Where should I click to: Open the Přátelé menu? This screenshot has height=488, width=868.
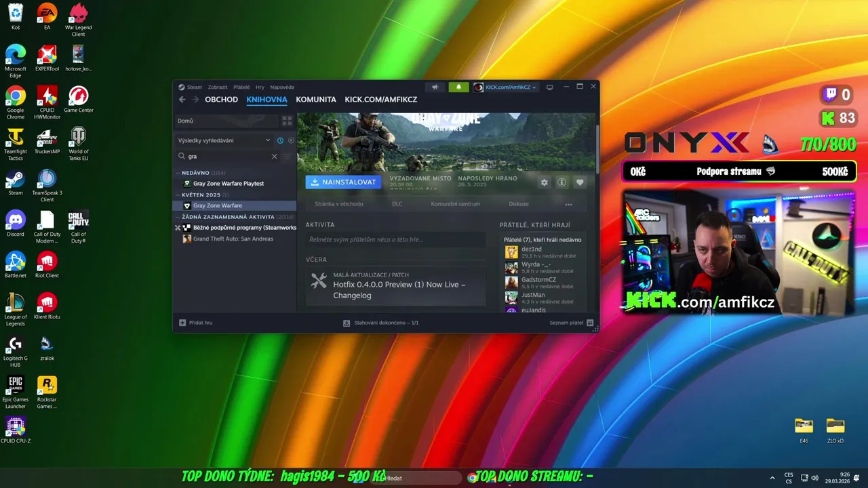241,87
